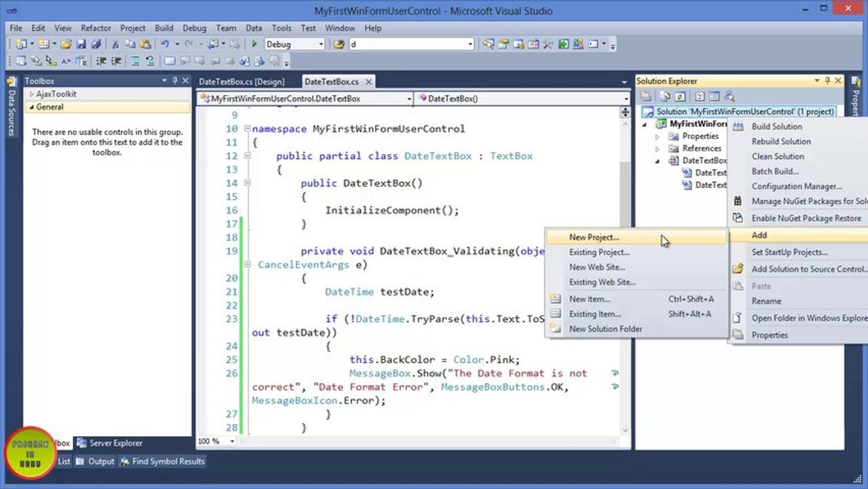Click Rebuild Solution in context menu
The image size is (868, 489).
pyautogui.click(x=781, y=141)
